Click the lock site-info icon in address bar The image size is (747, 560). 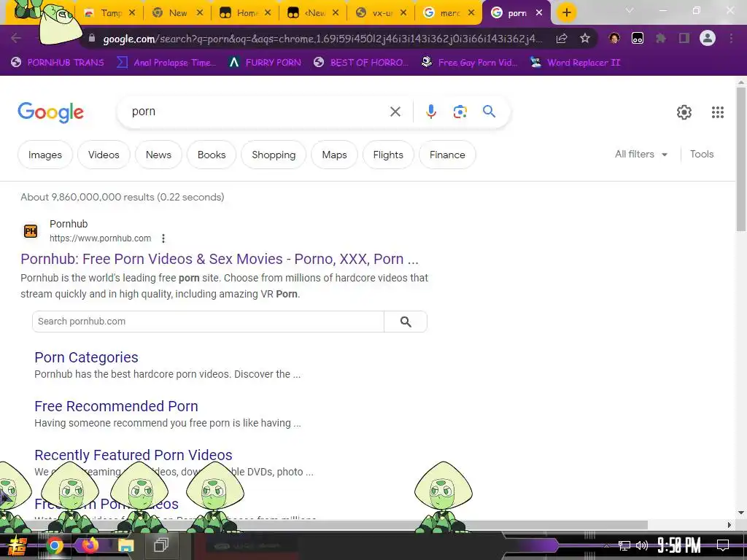(x=92, y=39)
